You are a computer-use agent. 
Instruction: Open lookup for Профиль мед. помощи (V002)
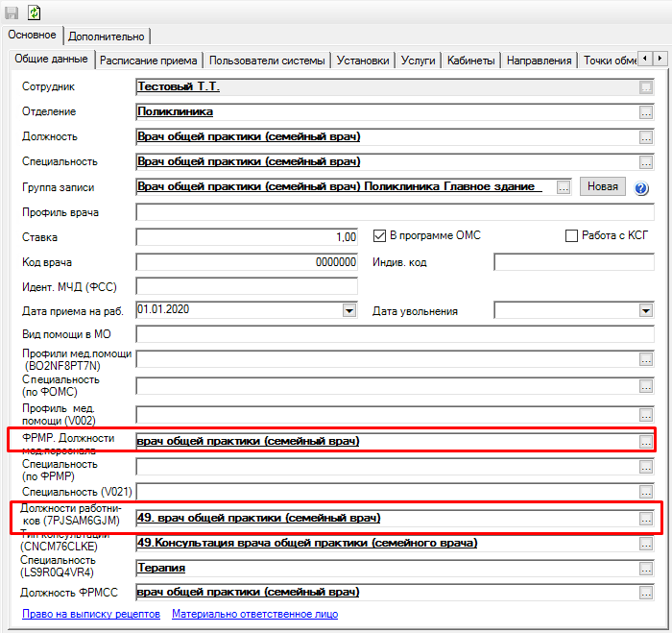click(x=646, y=415)
